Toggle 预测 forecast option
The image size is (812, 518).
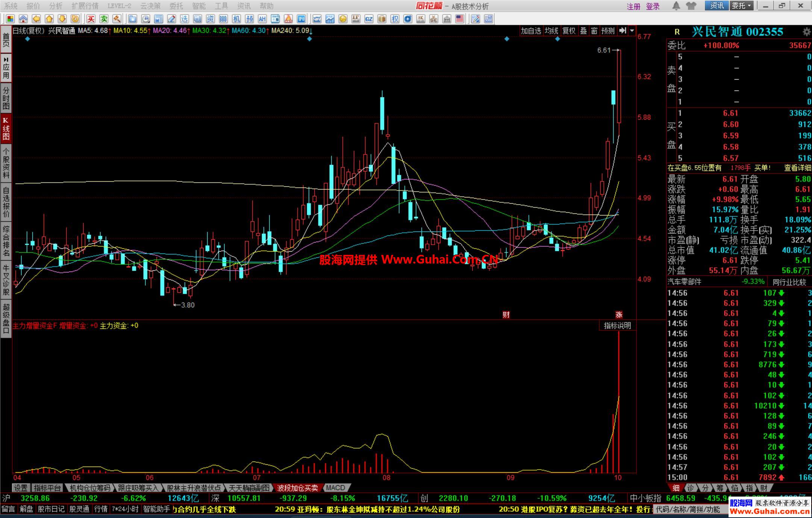(608, 31)
